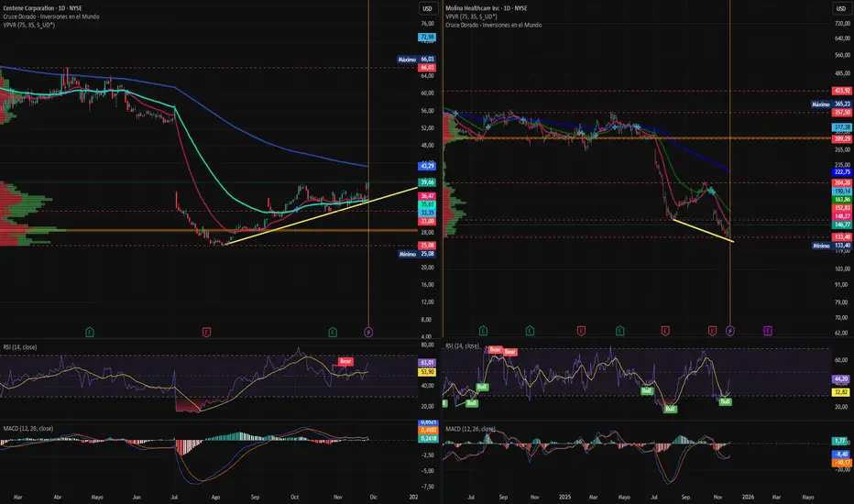Open last green earnings marker on Centene chart

(333, 332)
